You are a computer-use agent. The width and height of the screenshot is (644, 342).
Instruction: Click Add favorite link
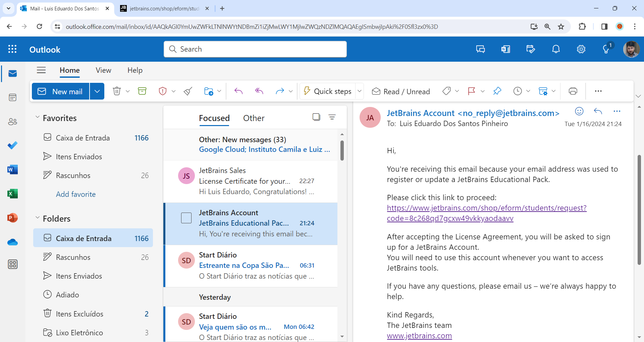tap(76, 194)
